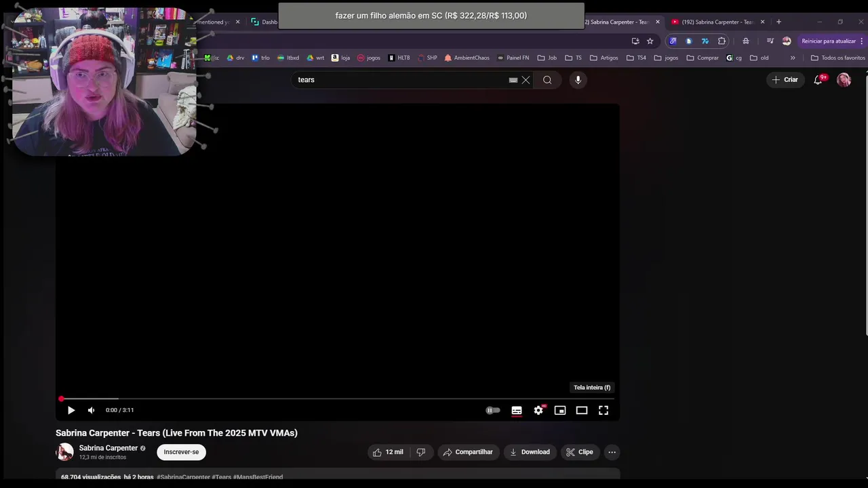This screenshot has width=868, height=488.
Task: Open trlo bookmark
Action: [260, 58]
